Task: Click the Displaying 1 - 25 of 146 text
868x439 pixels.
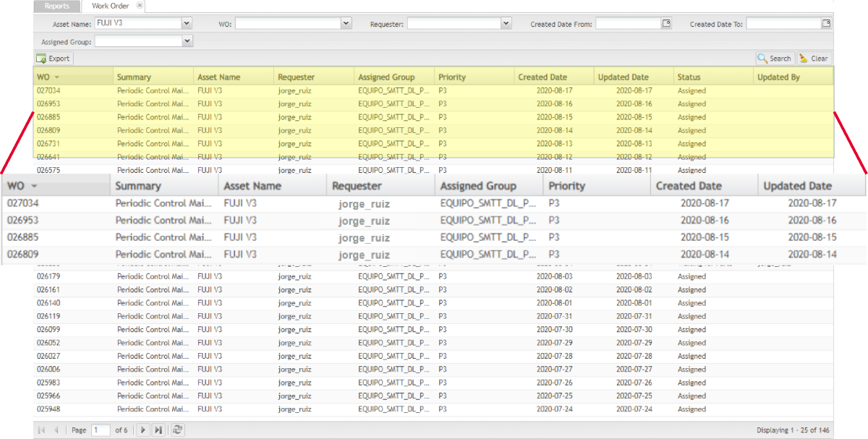Action: [793, 430]
